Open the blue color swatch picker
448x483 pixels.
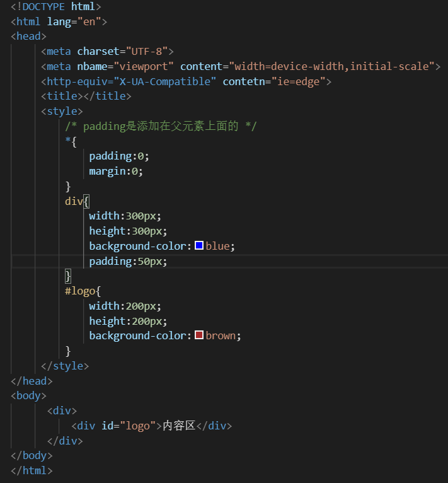click(199, 246)
